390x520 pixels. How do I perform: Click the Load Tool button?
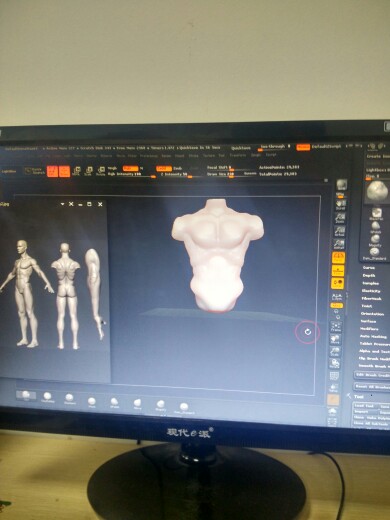[x=365, y=406]
